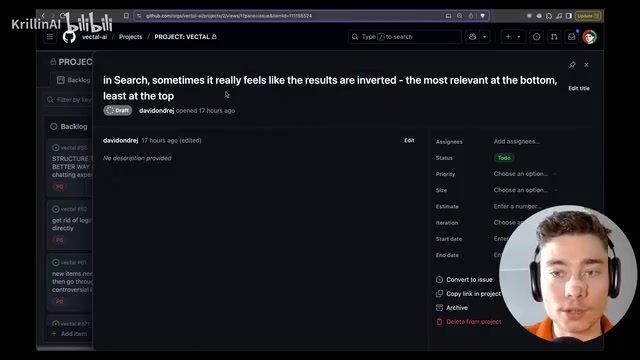Screen dimensions: 640x360
Task: Click the Draft status badge
Action: tap(118, 110)
